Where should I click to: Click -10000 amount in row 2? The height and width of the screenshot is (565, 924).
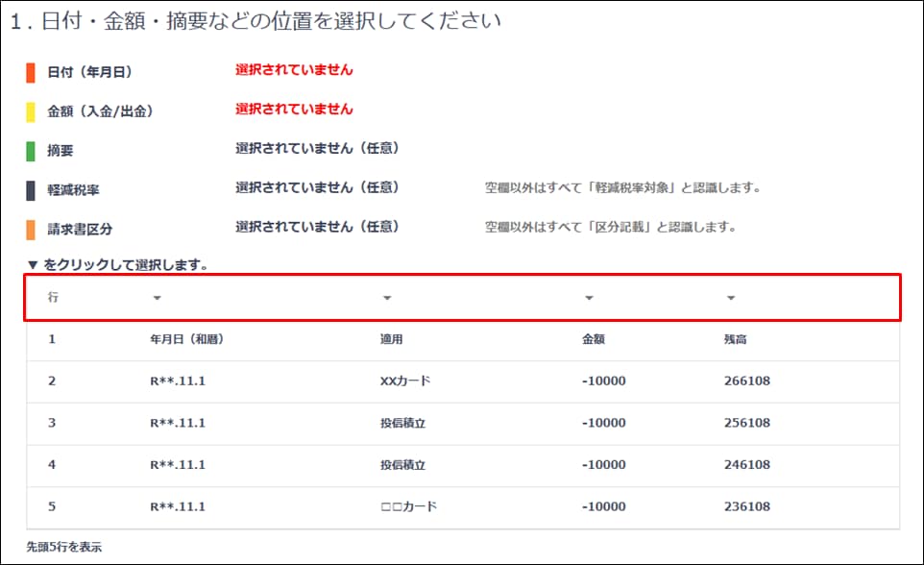604,381
